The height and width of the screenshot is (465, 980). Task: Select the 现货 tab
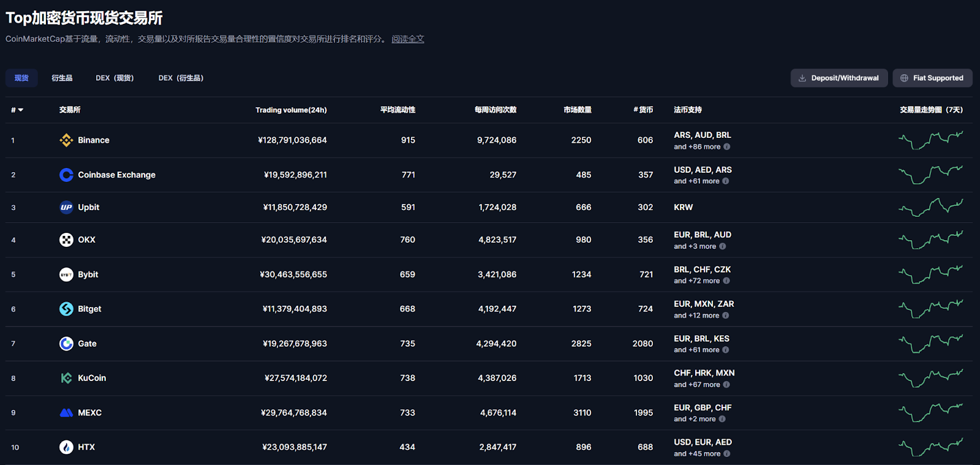21,78
